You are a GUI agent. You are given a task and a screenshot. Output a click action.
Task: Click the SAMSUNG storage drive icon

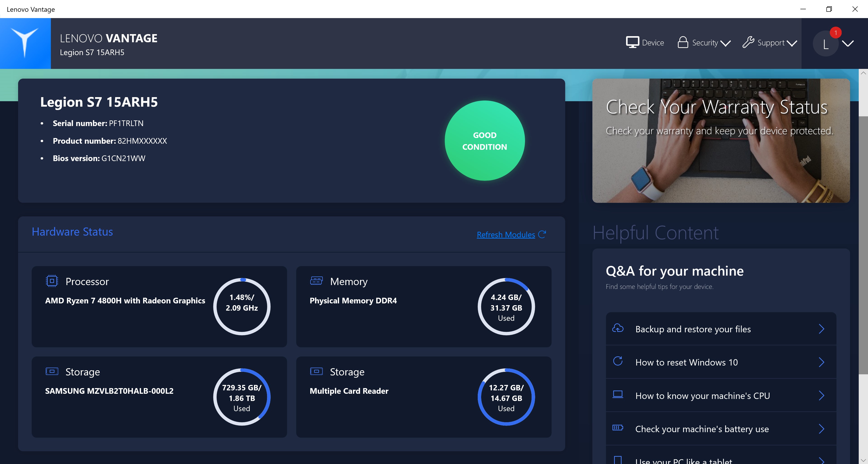52,371
